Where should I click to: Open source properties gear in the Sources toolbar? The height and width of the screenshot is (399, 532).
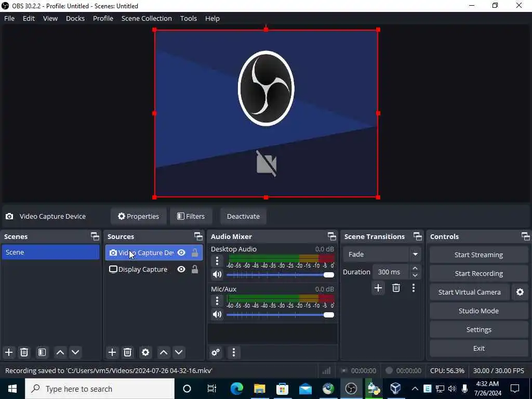(x=145, y=352)
